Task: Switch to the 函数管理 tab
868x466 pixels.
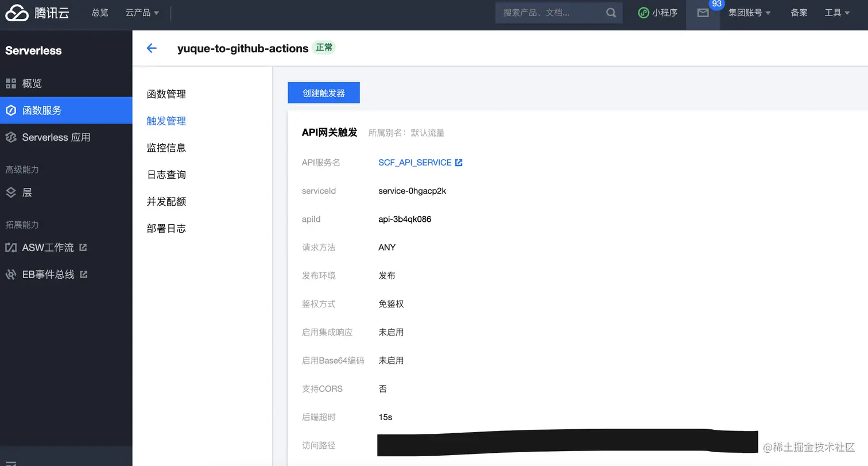Action: [x=166, y=94]
